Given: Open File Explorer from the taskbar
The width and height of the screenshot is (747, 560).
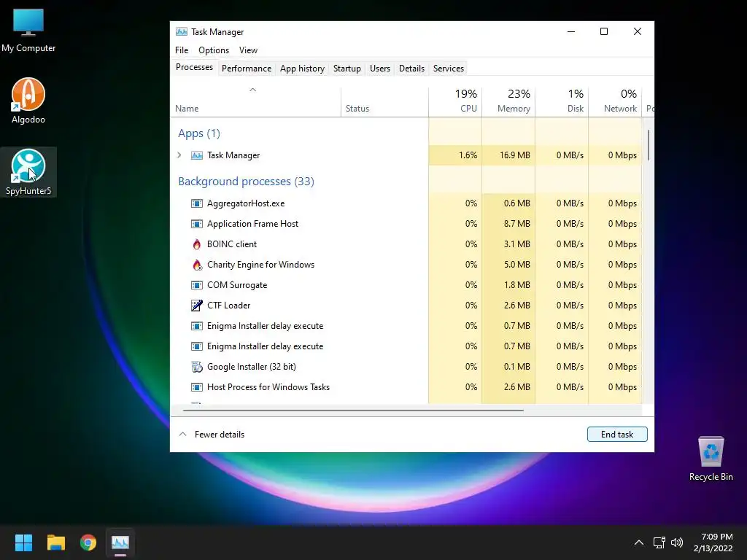Looking at the screenshot, I should coord(55,542).
